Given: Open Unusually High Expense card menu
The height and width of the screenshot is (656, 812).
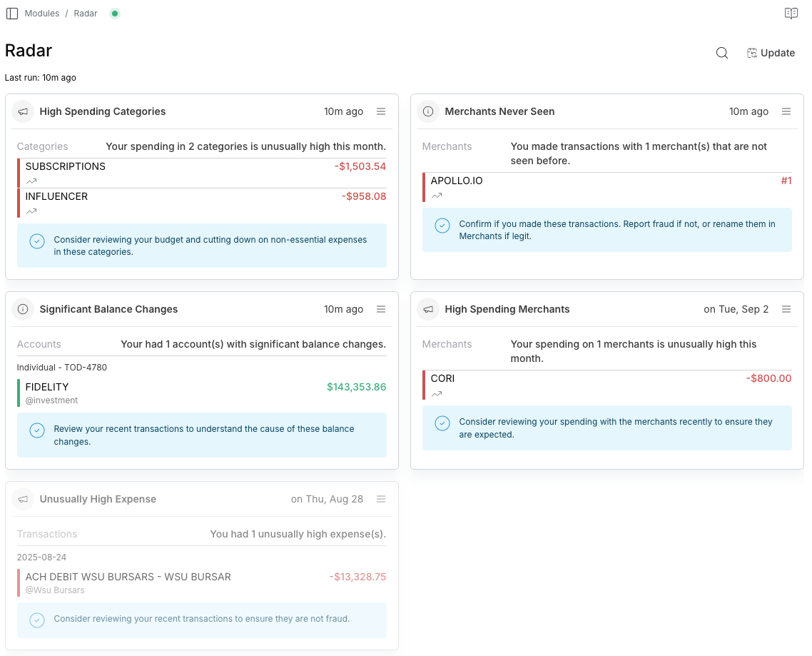Looking at the screenshot, I should point(381,499).
